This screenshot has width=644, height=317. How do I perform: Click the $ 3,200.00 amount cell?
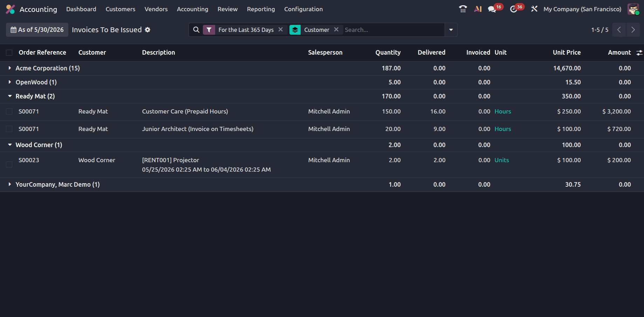tap(616, 111)
